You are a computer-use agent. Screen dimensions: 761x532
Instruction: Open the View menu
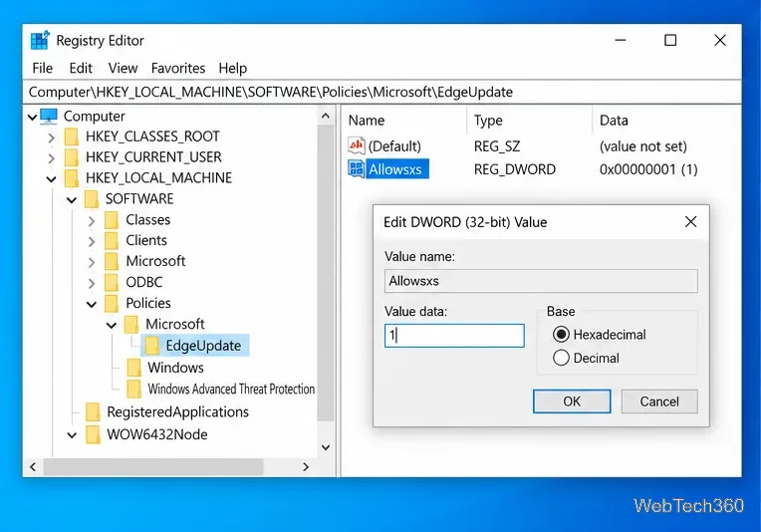(123, 68)
